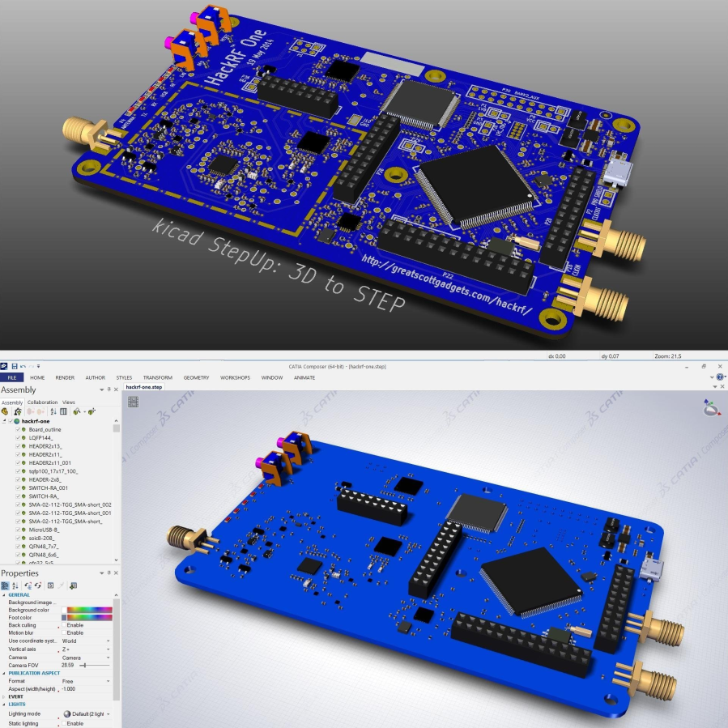
Task: Open the Lighting mode dropdown
Action: pyautogui.click(x=108, y=713)
